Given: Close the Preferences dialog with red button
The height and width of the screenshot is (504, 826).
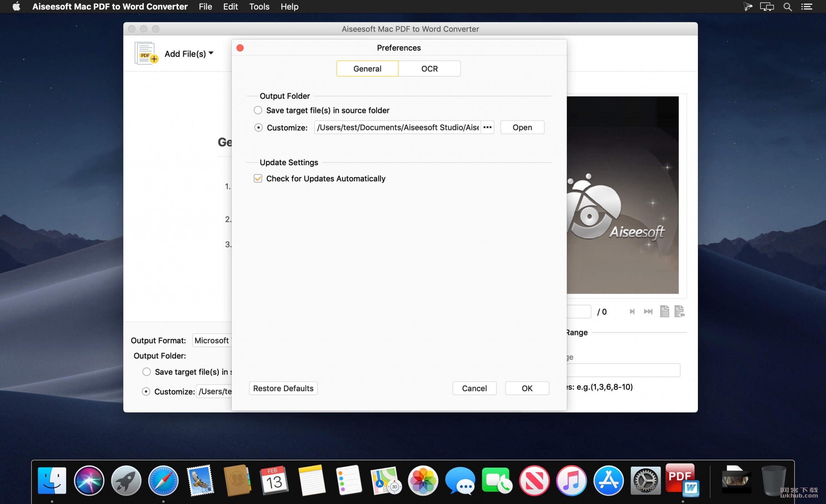Looking at the screenshot, I should coord(240,48).
